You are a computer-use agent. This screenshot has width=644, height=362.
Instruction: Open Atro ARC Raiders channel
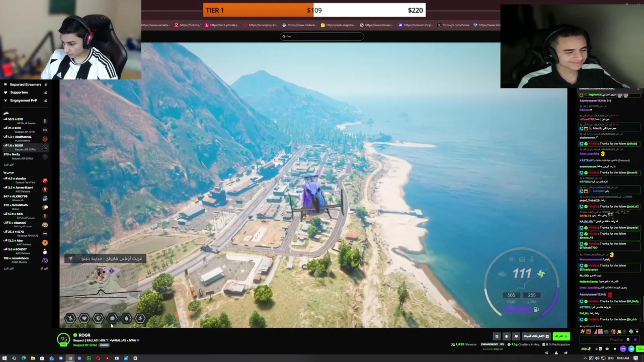tap(25, 243)
